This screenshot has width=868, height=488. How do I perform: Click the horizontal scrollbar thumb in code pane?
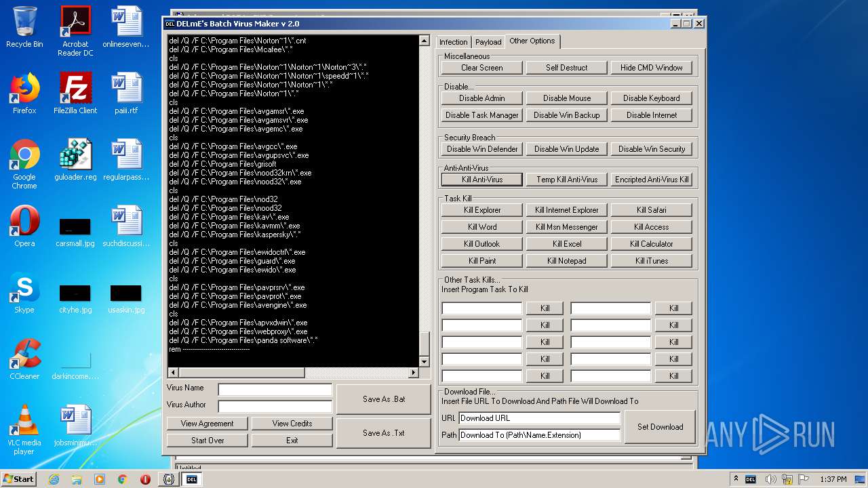(x=241, y=373)
